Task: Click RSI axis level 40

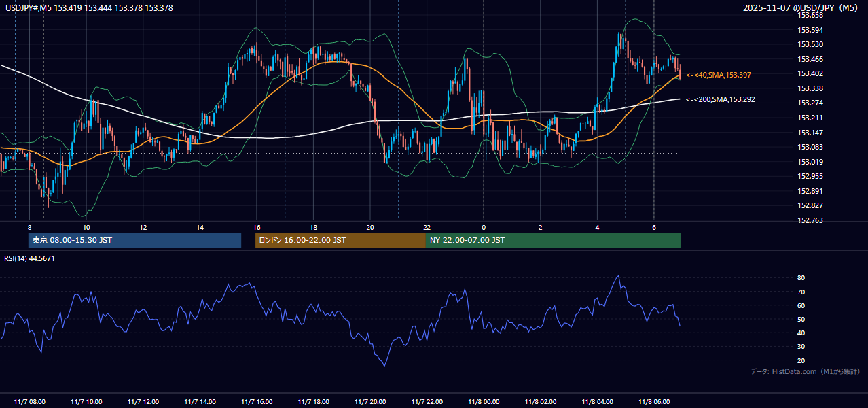Action: (801, 333)
